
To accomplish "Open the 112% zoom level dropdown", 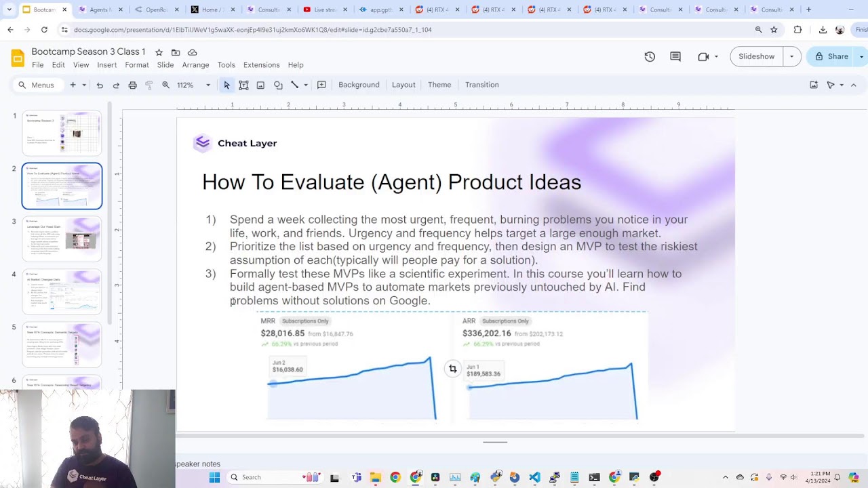I will click(x=194, y=85).
